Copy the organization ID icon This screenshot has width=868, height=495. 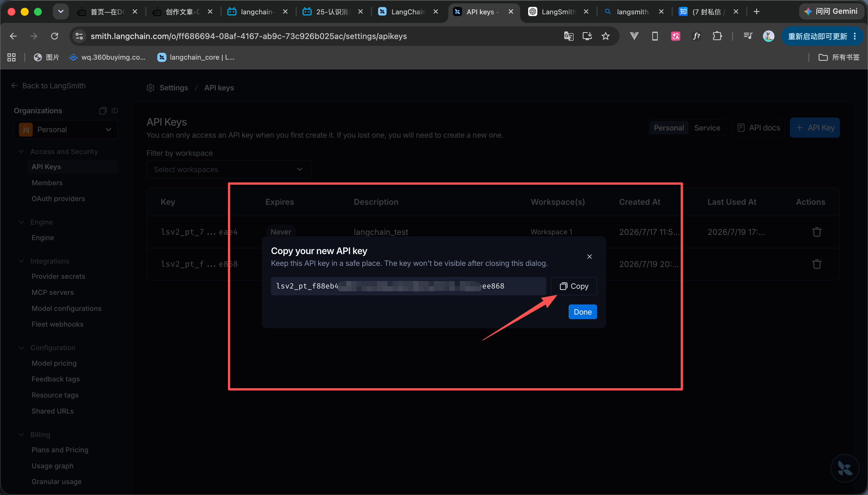pos(103,111)
